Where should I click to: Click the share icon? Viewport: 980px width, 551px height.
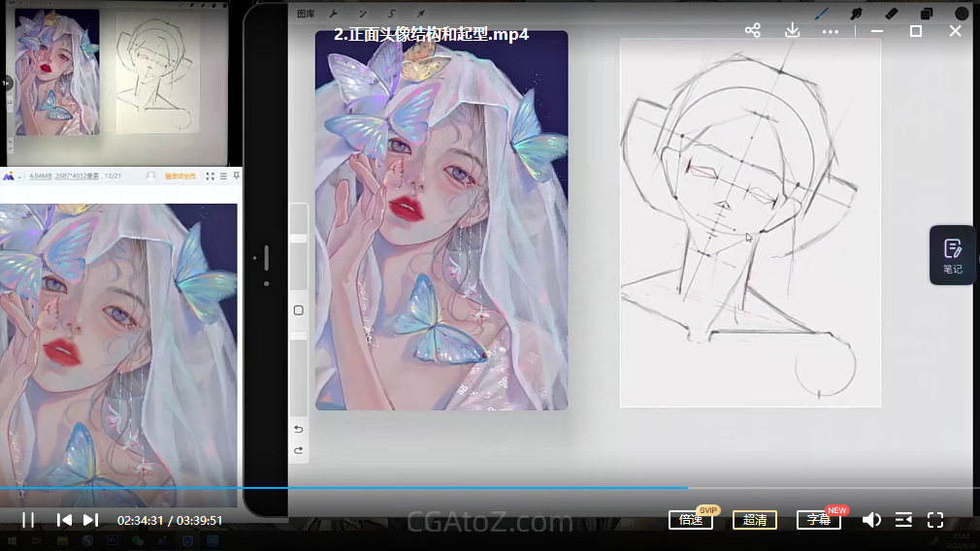coord(752,31)
